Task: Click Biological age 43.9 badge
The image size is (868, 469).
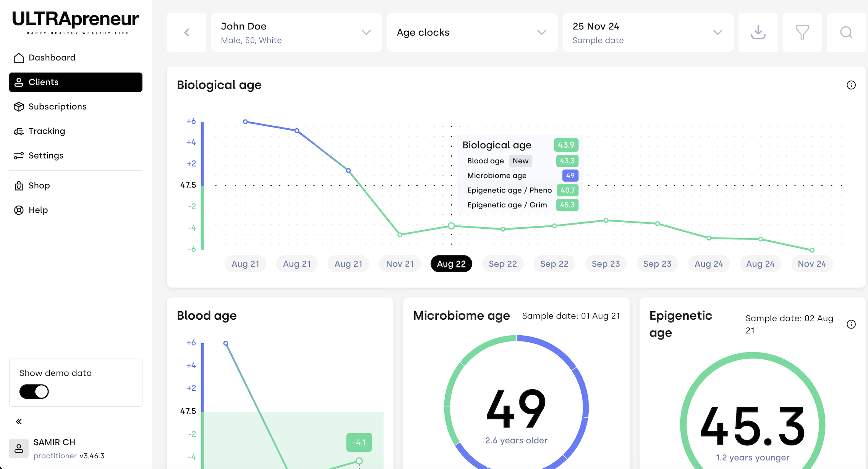Action: pyautogui.click(x=566, y=145)
